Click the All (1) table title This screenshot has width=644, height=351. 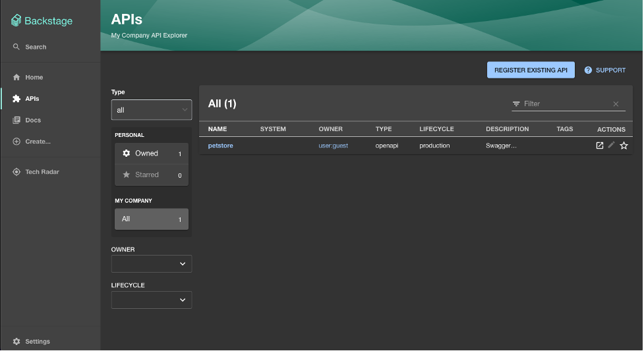tap(222, 103)
